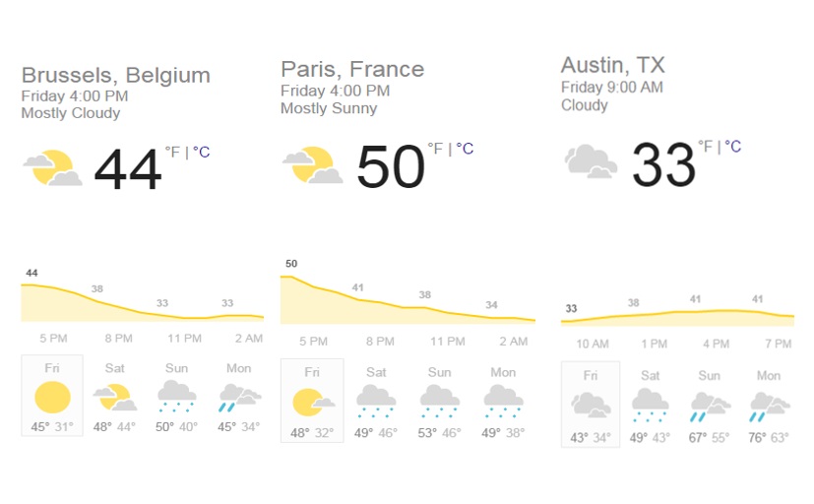This screenshot has height=504, width=814.
Task: Open Brussels Friday forecast day
Action: click(x=52, y=396)
